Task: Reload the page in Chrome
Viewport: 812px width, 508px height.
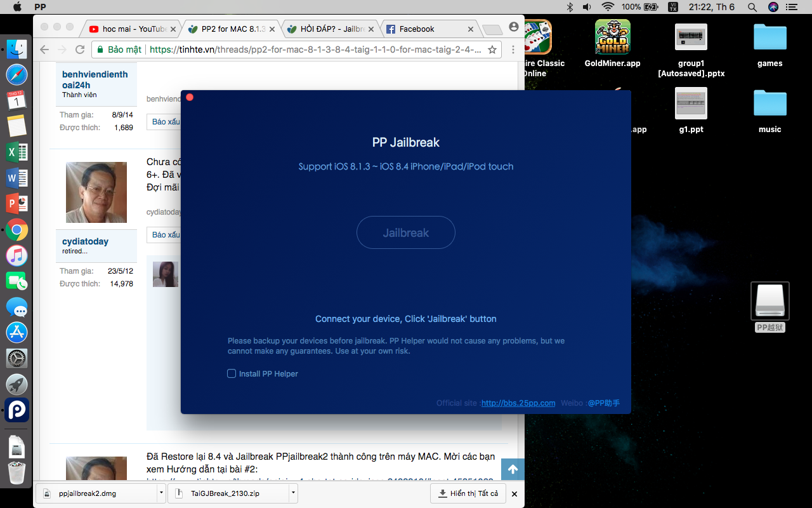Action: 80,50
